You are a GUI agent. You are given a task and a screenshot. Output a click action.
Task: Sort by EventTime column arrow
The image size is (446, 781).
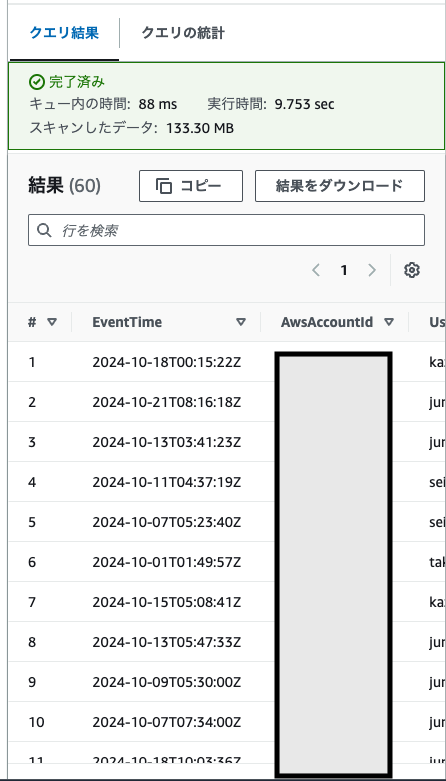(x=241, y=322)
